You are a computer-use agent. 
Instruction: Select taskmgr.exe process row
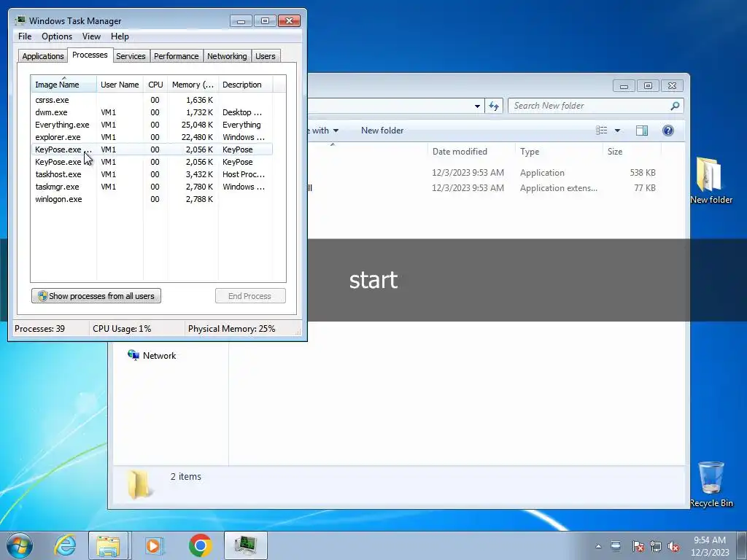pyautogui.click(x=152, y=187)
